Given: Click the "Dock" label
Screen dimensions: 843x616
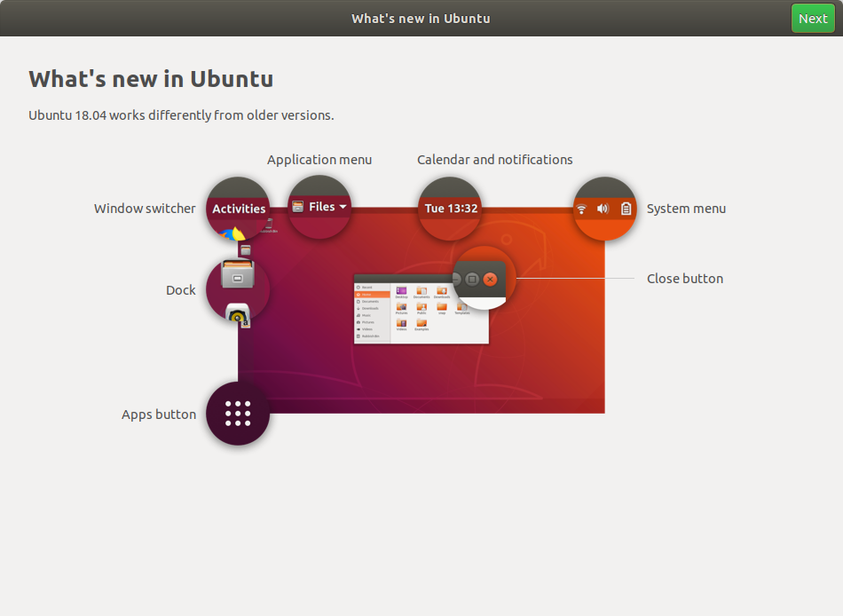Looking at the screenshot, I should click(x=181, y=290).
